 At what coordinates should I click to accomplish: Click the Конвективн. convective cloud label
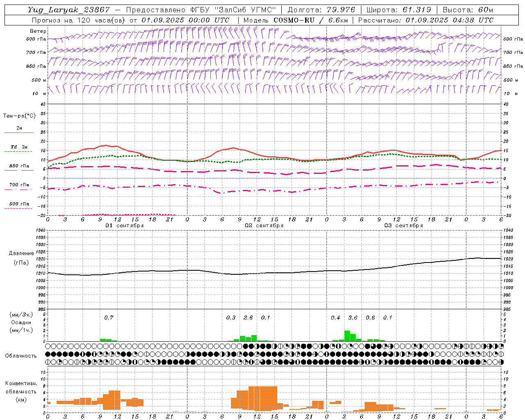(21, 383)
